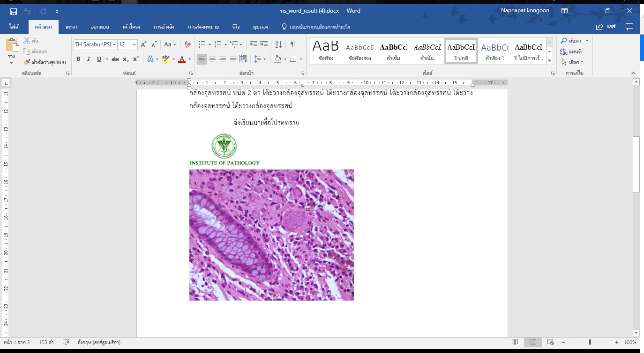Increase the font size with the grow font icon

tap(144, 44)
